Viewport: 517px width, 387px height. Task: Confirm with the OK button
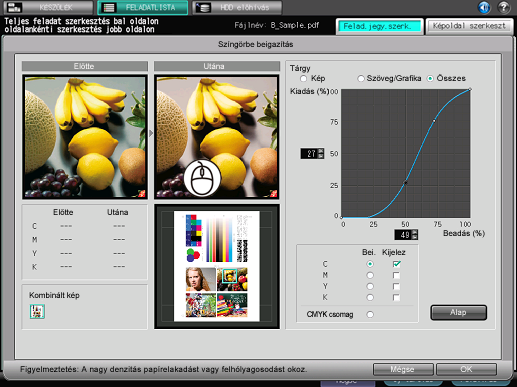tap(466, 369)
